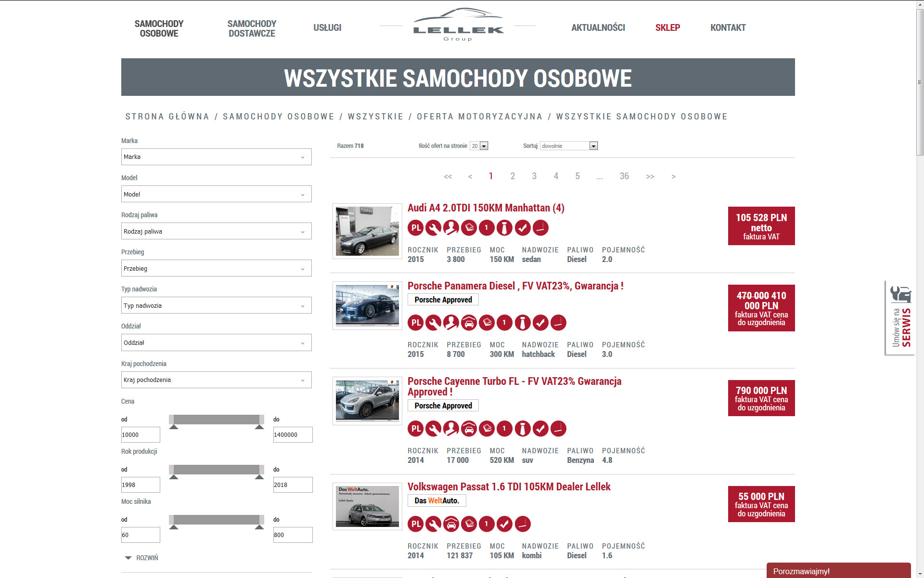Open the Rodzaj paliwa dropdown
924x578 pixels.
tap(216, 231)
